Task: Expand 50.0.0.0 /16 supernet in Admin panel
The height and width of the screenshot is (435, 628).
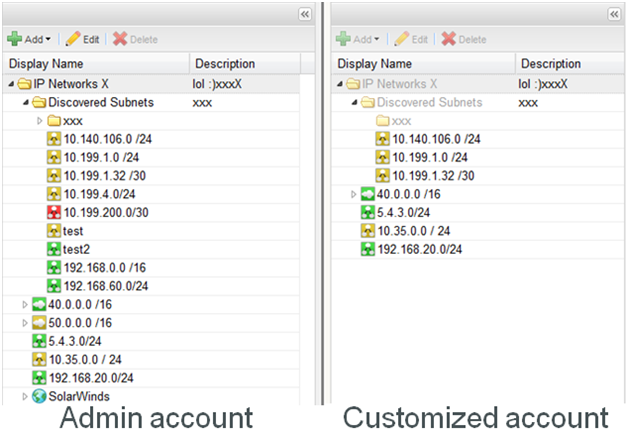Action: pos(25,323)
